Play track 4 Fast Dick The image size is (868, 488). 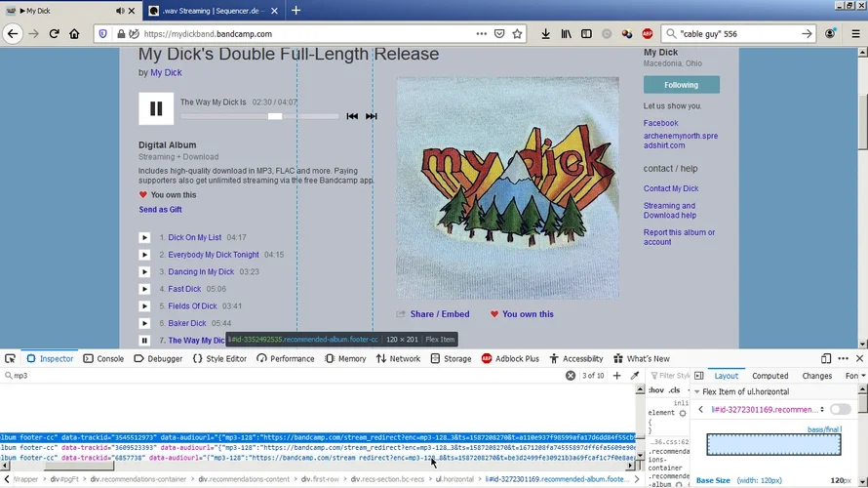(144, 289)
